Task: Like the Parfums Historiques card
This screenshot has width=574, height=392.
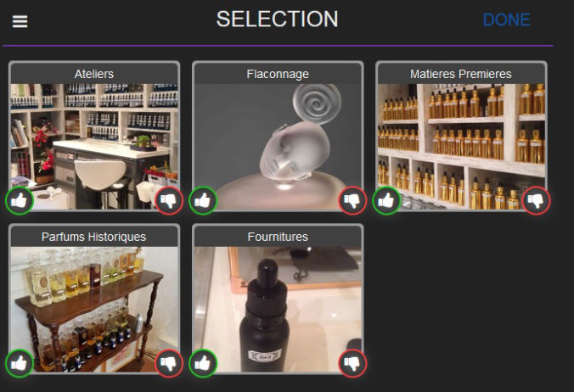Action: click(20, 363)
